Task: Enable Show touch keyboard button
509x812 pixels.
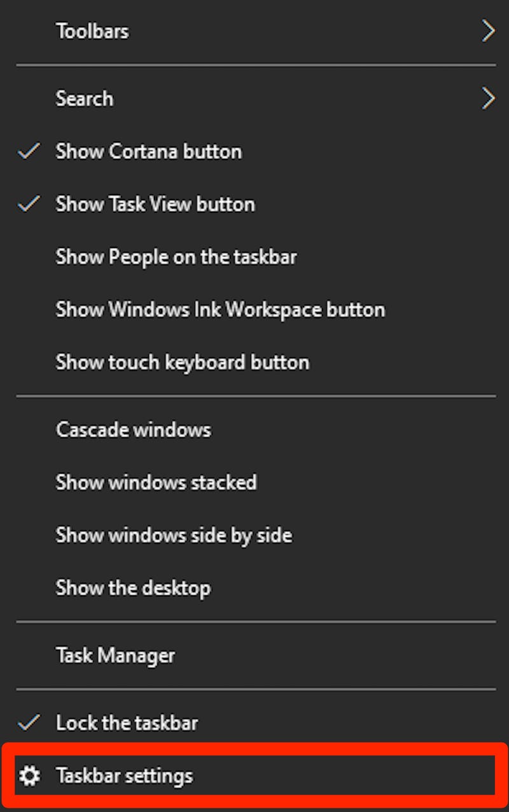Action: [182, 362]
